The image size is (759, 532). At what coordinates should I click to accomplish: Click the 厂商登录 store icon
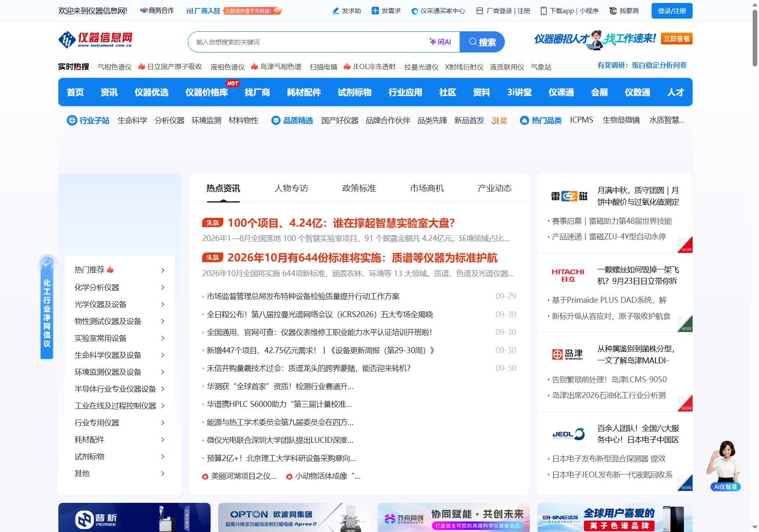pos(480,11)
